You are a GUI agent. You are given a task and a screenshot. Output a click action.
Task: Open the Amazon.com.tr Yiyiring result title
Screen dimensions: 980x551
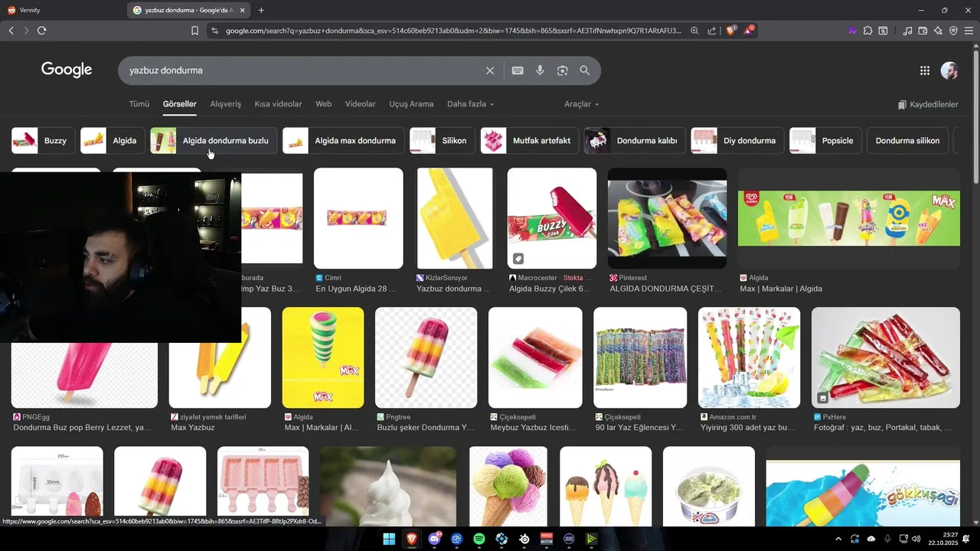click(x=748, y=428)
